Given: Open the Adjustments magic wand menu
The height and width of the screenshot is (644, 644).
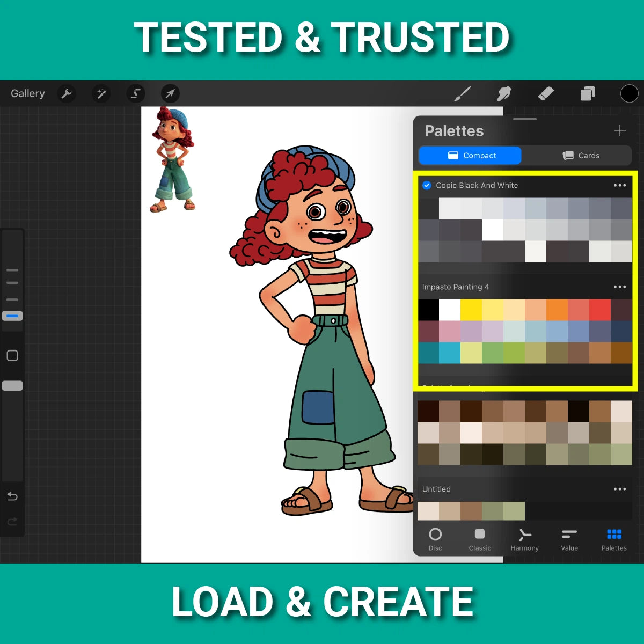Looking at the screenshot, I should (101, 94).
